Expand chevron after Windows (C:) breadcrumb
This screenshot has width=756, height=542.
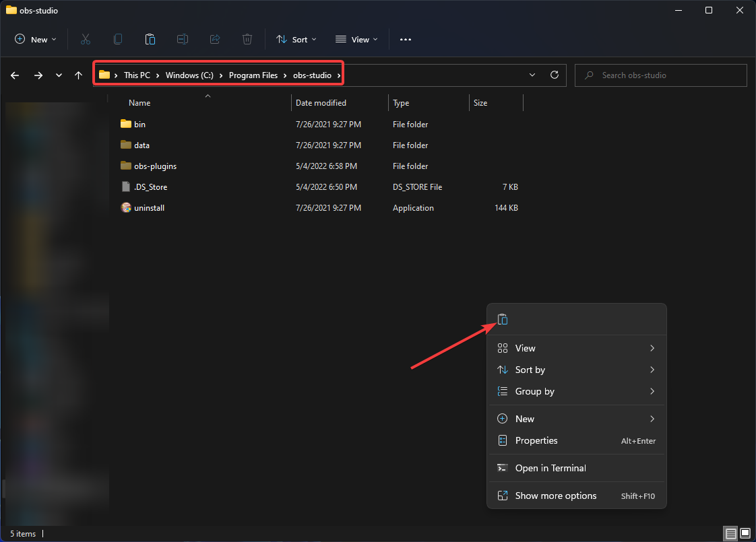coord(221,75)
